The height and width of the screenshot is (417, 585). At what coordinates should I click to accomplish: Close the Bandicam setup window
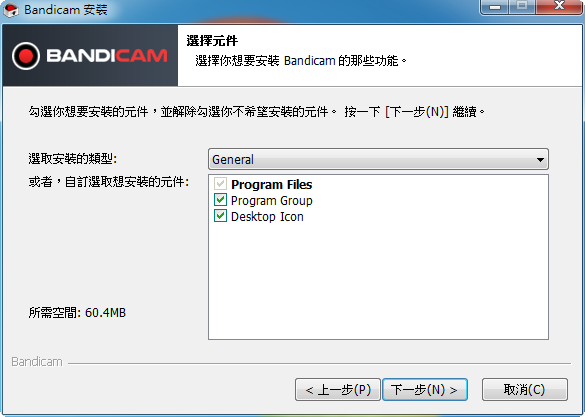pyautogui.click(x=559, y=7)
